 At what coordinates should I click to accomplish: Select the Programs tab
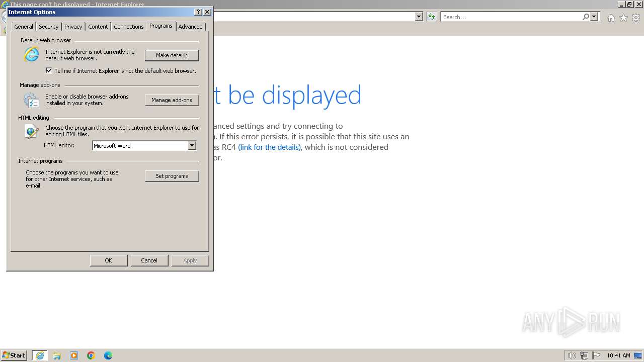point(161,26)
